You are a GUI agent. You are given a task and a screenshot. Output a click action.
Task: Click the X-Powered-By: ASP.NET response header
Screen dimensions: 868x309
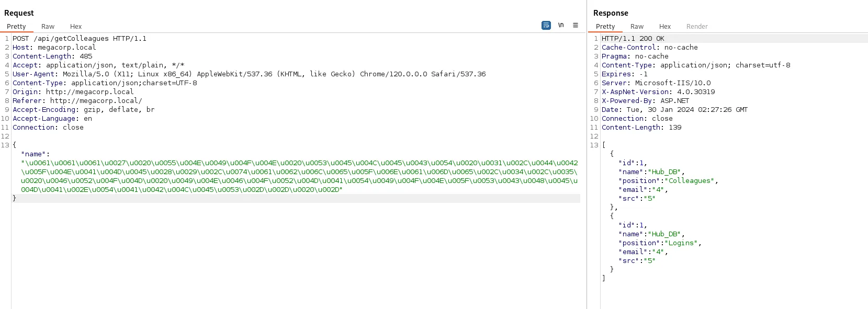645,100
